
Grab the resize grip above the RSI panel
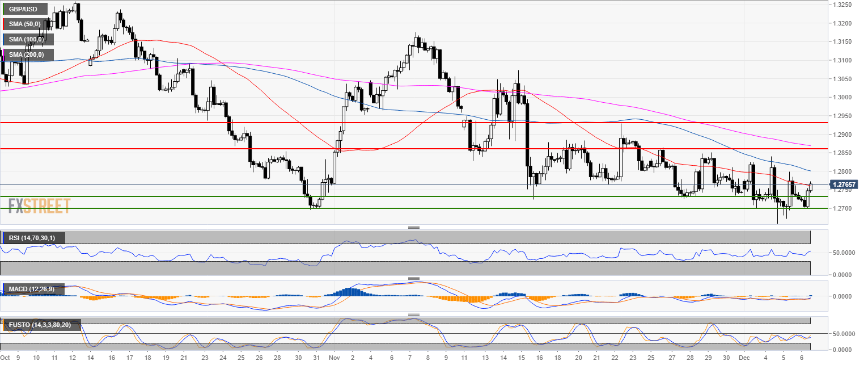pos(414,227)
